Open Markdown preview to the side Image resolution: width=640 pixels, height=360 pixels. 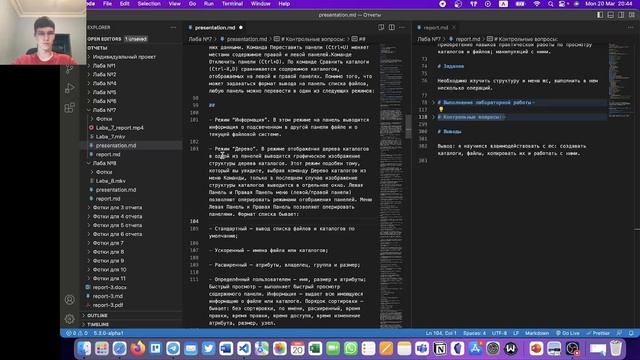(x=381, y=27)
